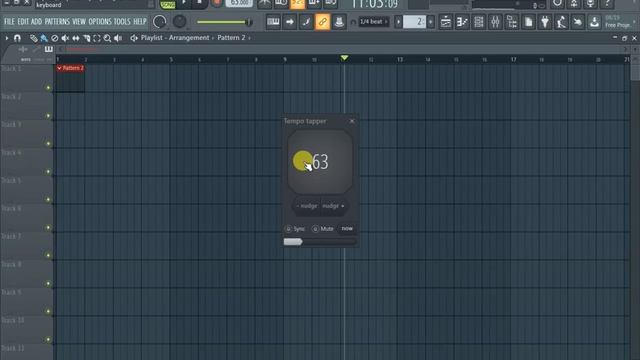The width and height of the screenshot is (640, 360).
Task: Click the minus nudge button
Action: coord(307,206)
